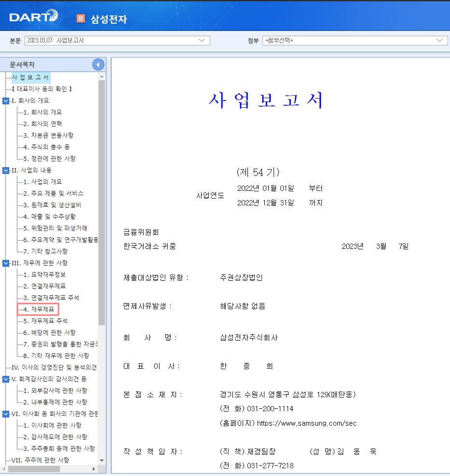This screenshot has width=450, height=476.
Task: Open 3. 원재료 및 생산설비
Action: pos(53,205)
